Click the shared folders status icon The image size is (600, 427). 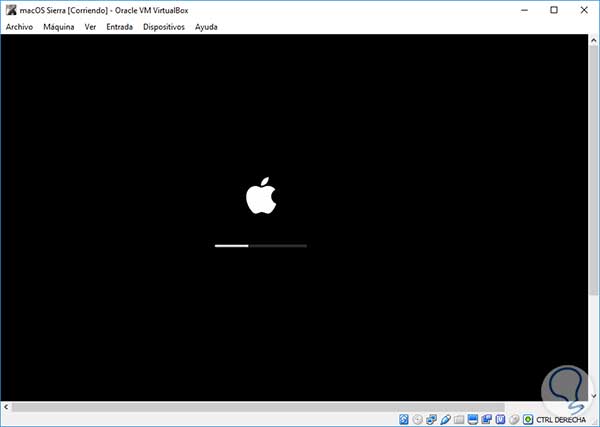[x=459, y=419]
